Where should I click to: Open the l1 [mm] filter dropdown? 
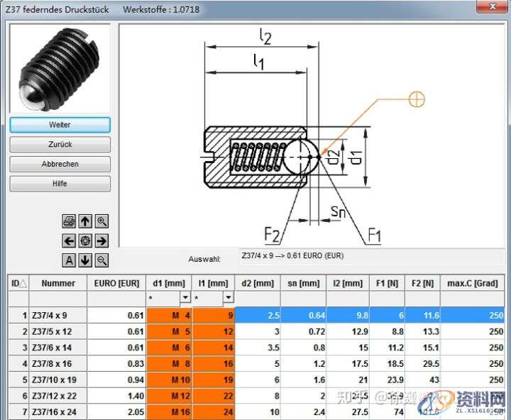(x=229, y=298)
